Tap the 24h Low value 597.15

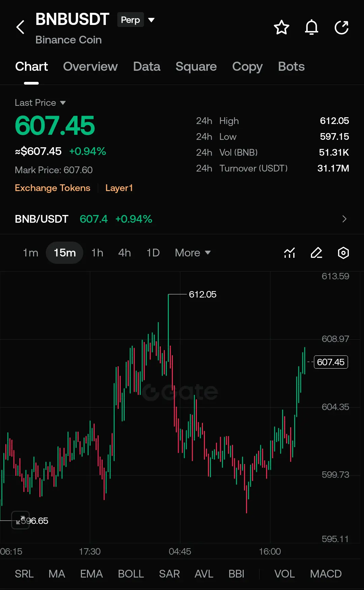click(x=334, y=136)
